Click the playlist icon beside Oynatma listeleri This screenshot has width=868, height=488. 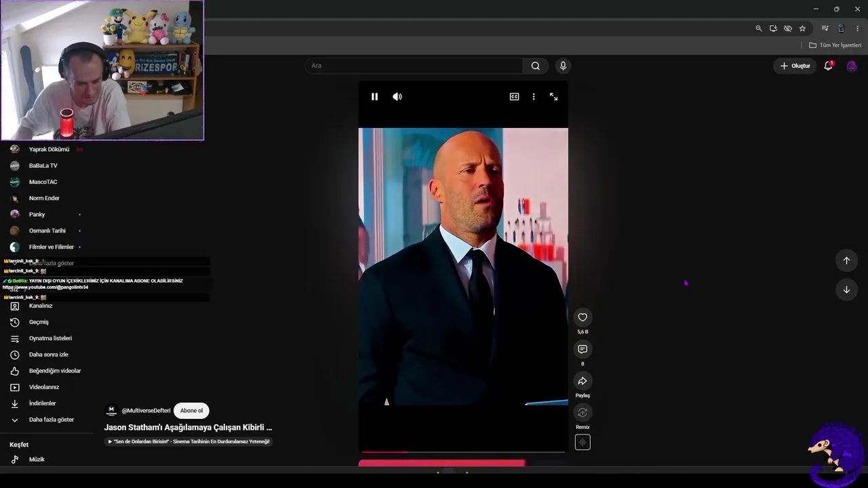(15, 338)
